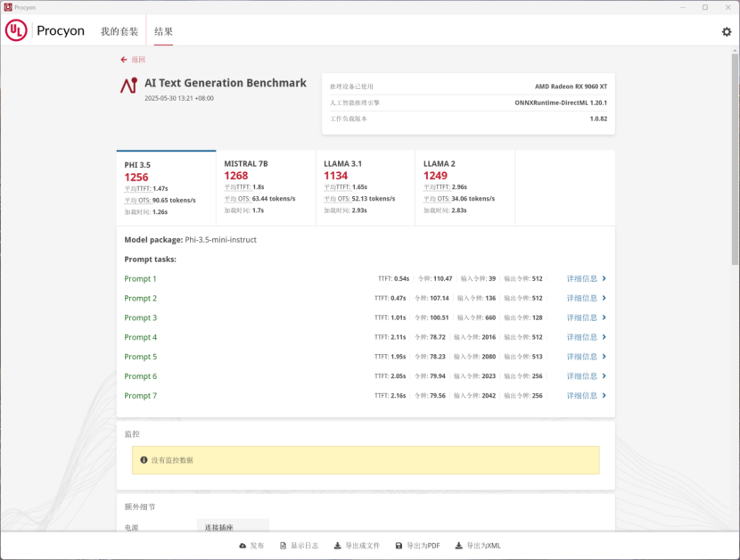Click the benchmark date 2025-05-30 13:21
This screenshot has width=740, height=560.
(179, 98)
